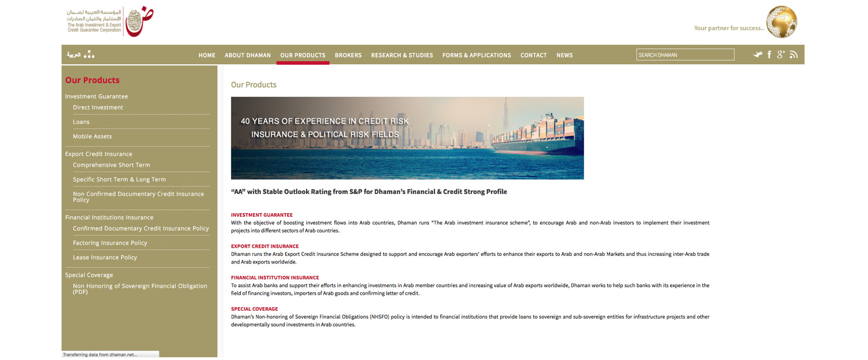Click Special Coverage sidebar heading
Image resolution: width=868 pixels, height=360 pixels.
(89, 275)
